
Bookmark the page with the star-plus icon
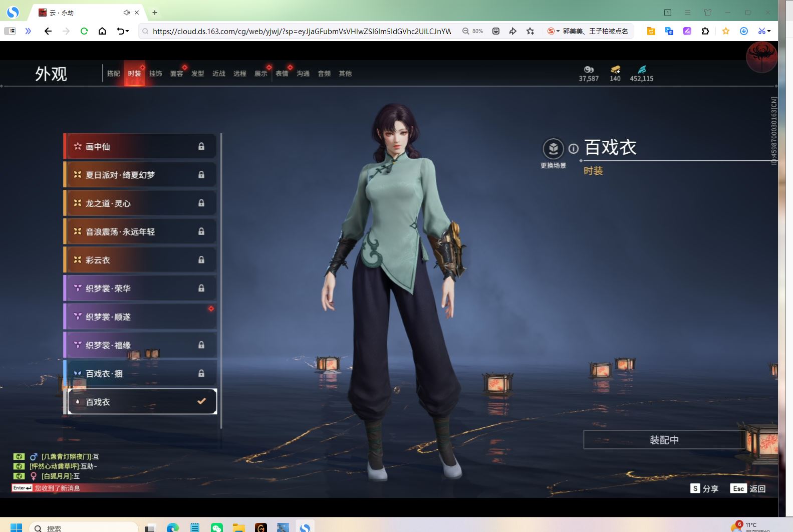click(530, 31)
